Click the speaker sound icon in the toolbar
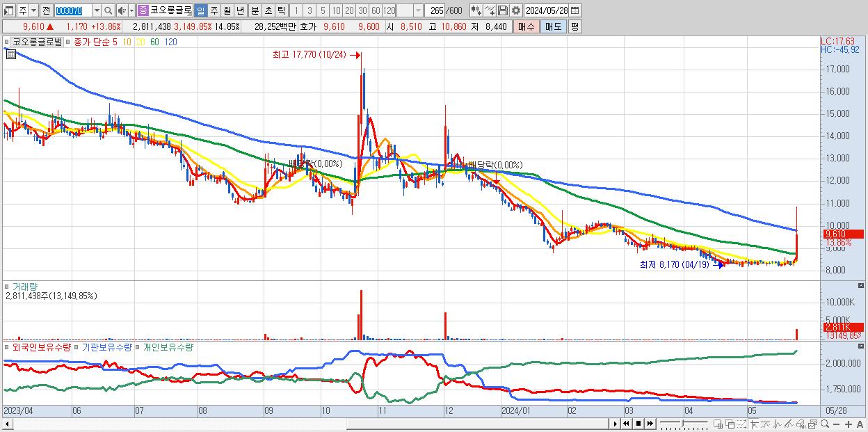 tap(122, 10)
